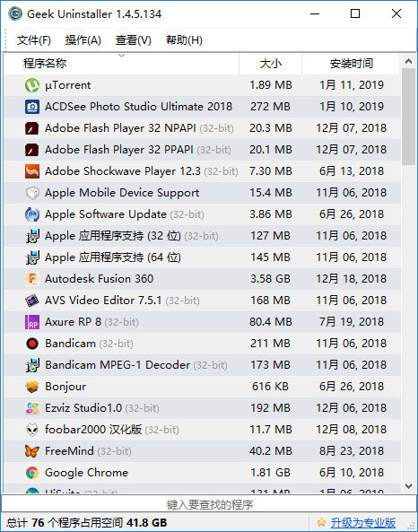Click the AVS Video Editor icon
418x532 pixels.
32,301
